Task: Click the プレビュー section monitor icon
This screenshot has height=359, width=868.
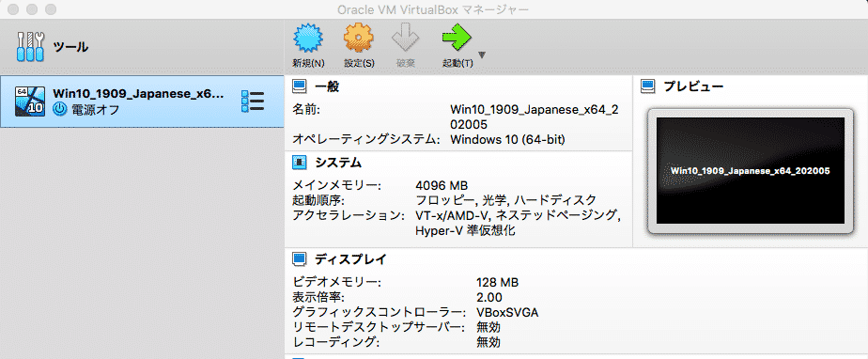Action: (647, 86)
